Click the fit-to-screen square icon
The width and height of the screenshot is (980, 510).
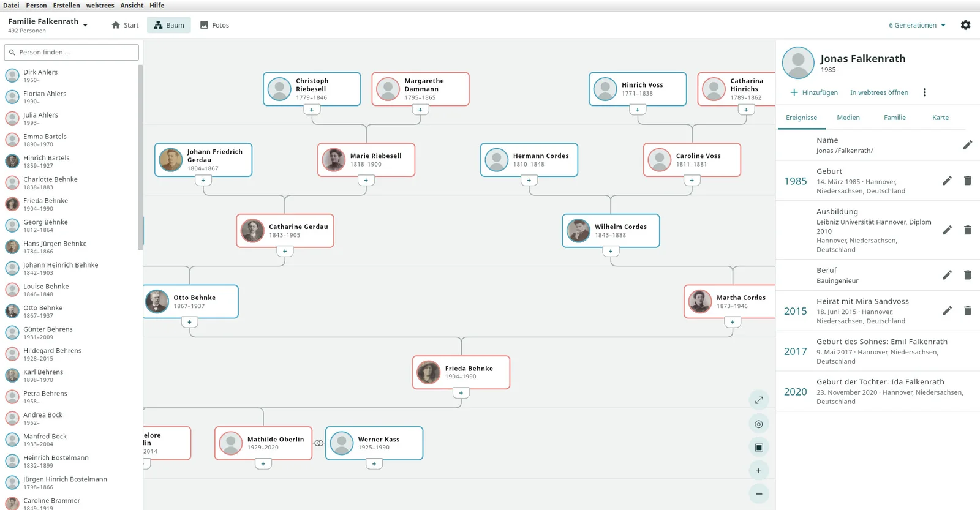click(x=759, y=447)
